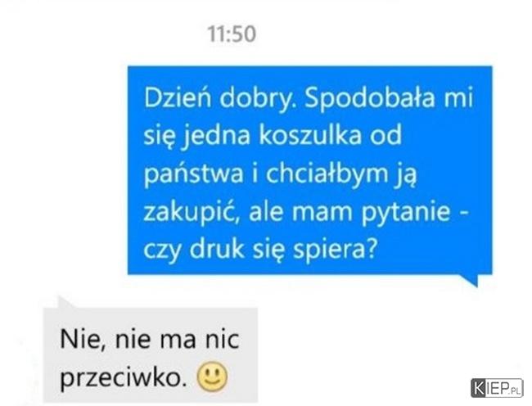Click the word "zakupić" in the blue message

[190, 212]
